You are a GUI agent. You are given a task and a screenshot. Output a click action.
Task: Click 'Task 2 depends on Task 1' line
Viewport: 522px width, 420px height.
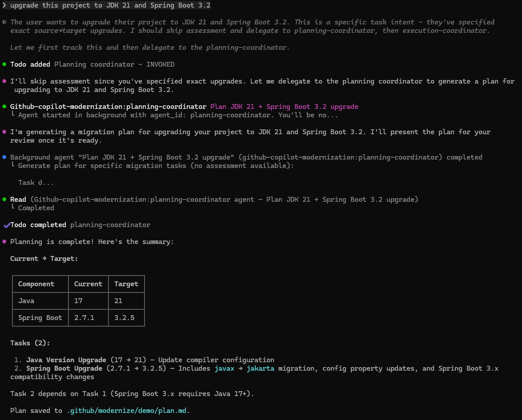132,394
